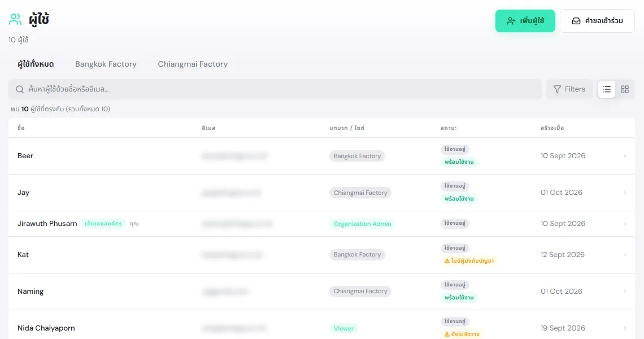
Task: Open the Filters panel
Action: (x=569, y=89)
